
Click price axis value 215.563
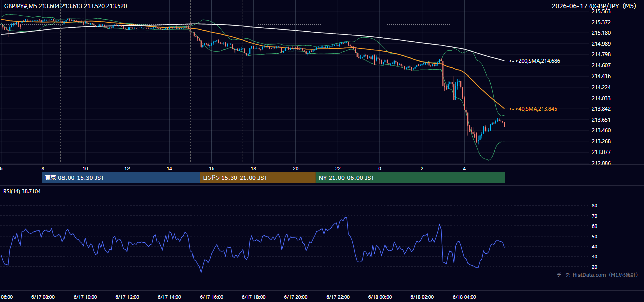pos(601,11)
